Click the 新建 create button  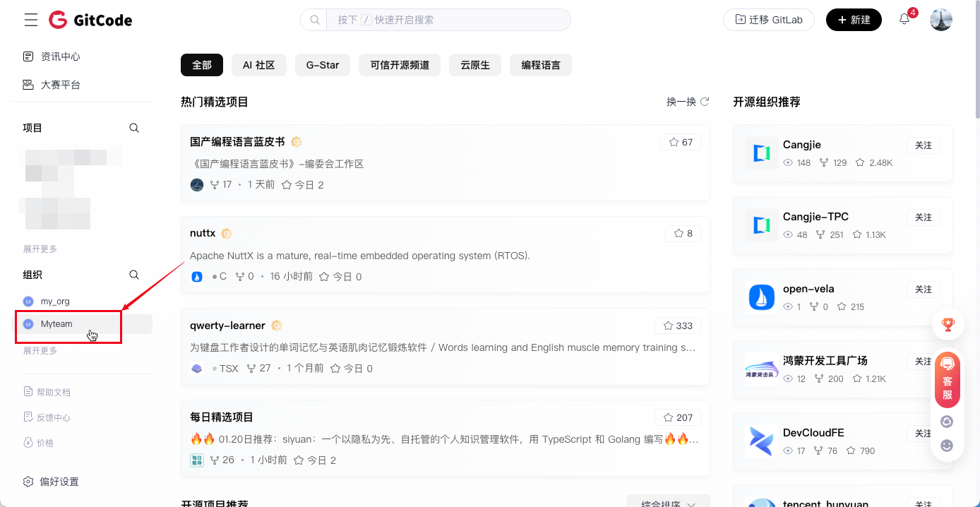pos(854,20)
